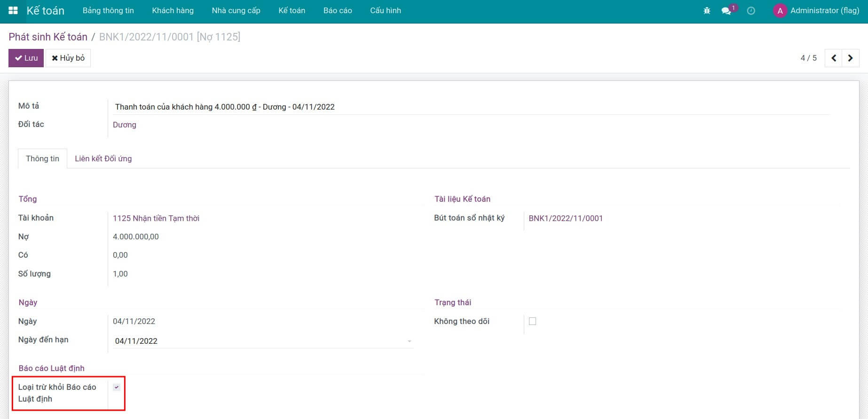Open the apps grid menu icon

13,10
